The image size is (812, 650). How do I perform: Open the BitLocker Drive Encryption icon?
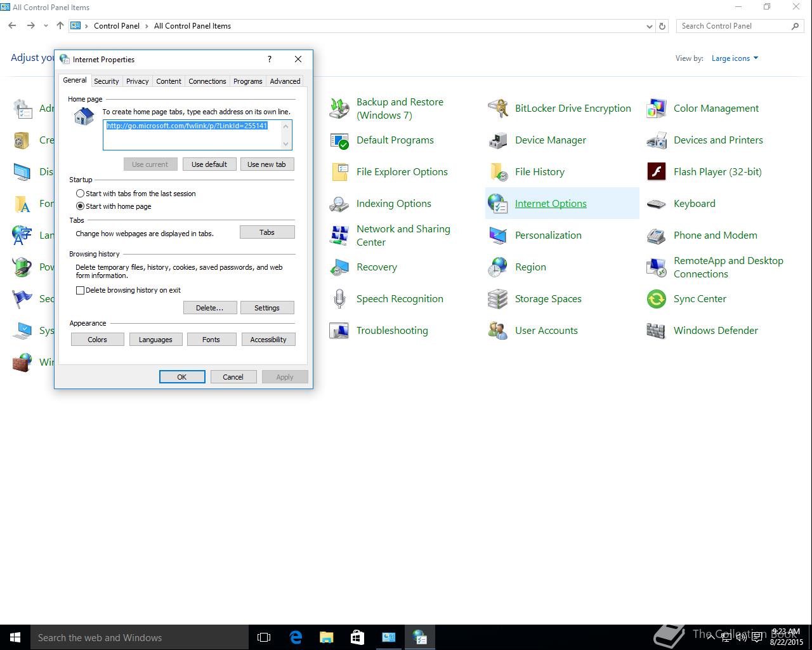(x=498, y=109)
